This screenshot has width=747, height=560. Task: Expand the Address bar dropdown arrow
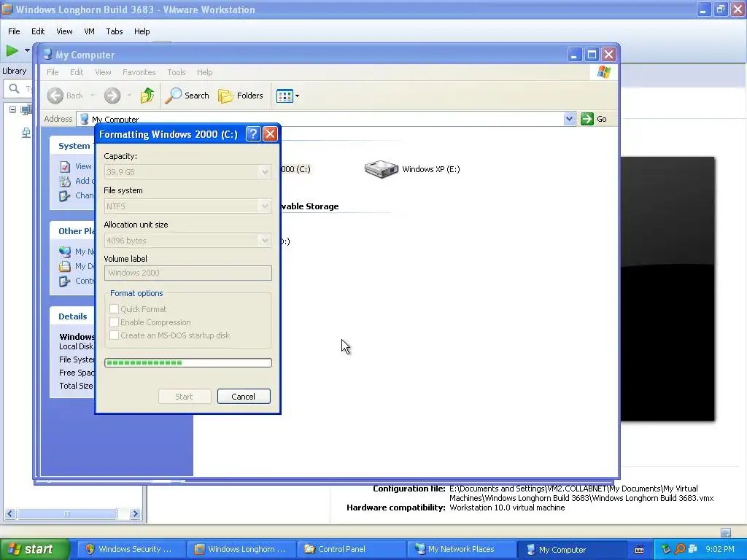(569, 119)
